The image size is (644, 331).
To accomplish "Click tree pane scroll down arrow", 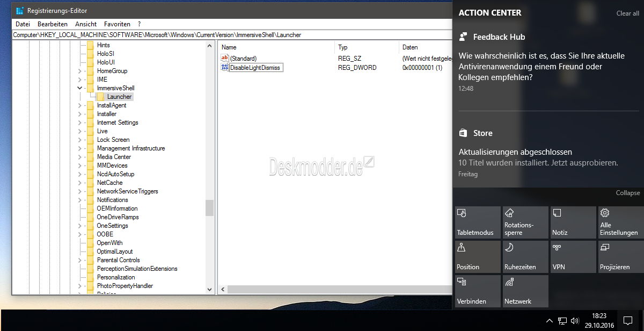I will coord(209,290).
